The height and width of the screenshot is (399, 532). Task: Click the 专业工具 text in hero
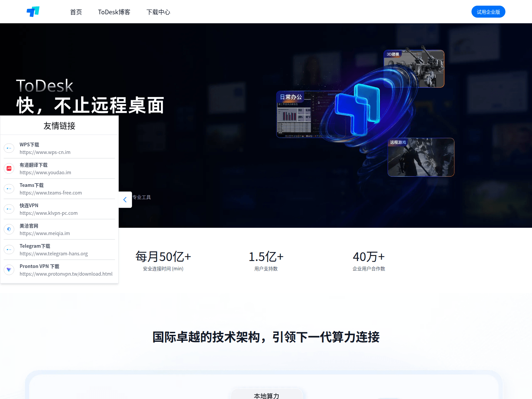tap(142, 197)
